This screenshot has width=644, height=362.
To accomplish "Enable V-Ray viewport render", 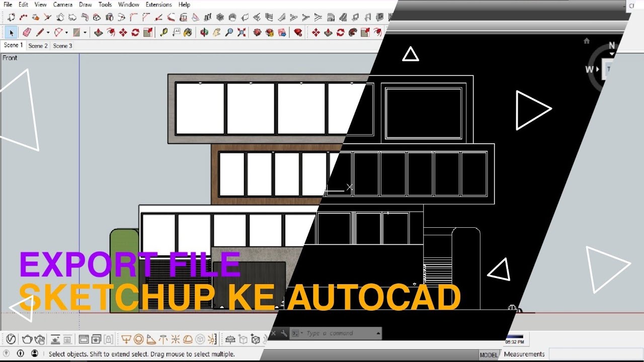I will [55, 339].
